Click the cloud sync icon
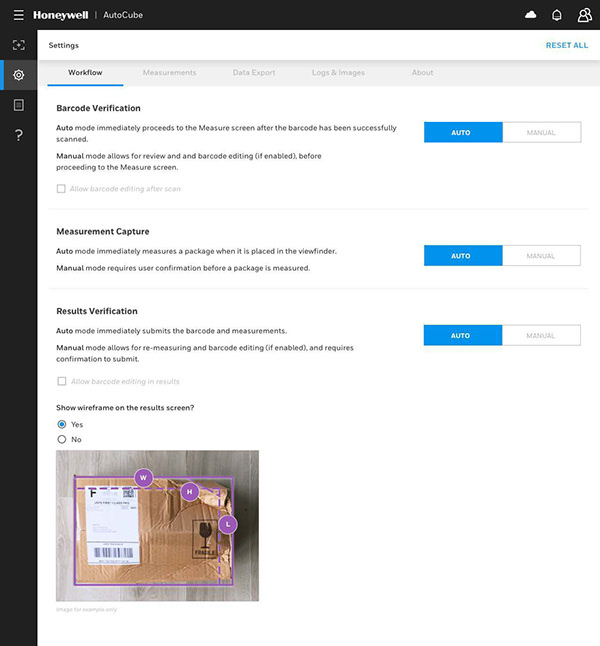 (x=530, y=15)
